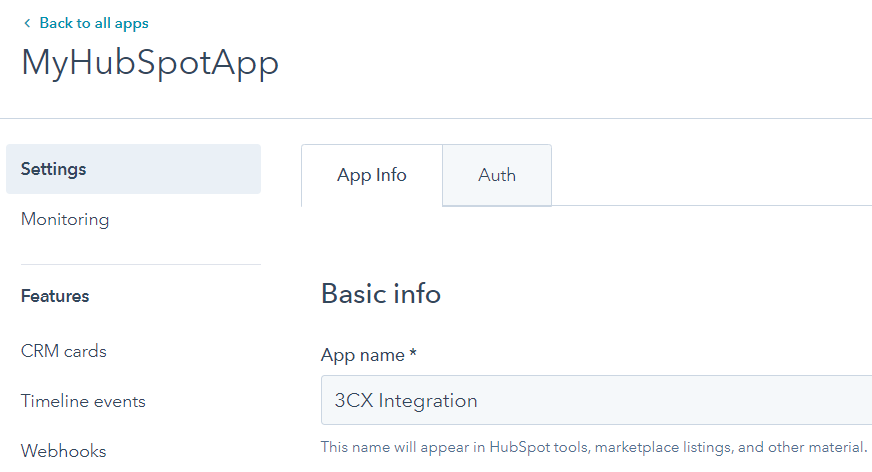Switch to the Auth tab
This screenshot has width=872, height=472.
(497, 175)
